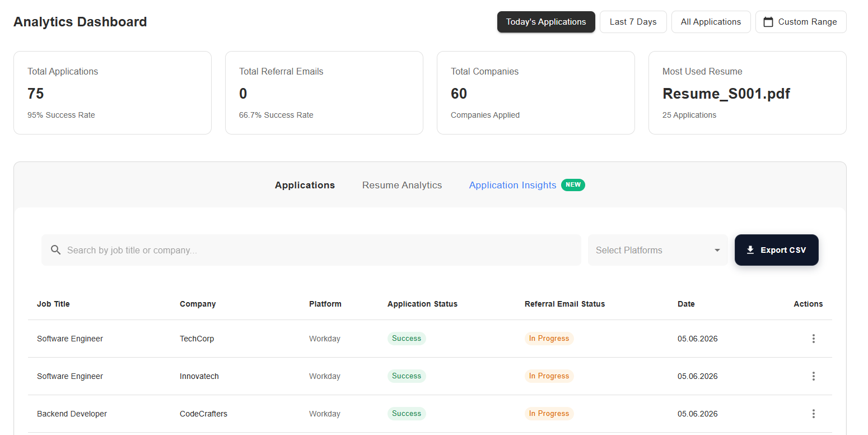Click Success badge in the TechCorp row

[407, 339]
